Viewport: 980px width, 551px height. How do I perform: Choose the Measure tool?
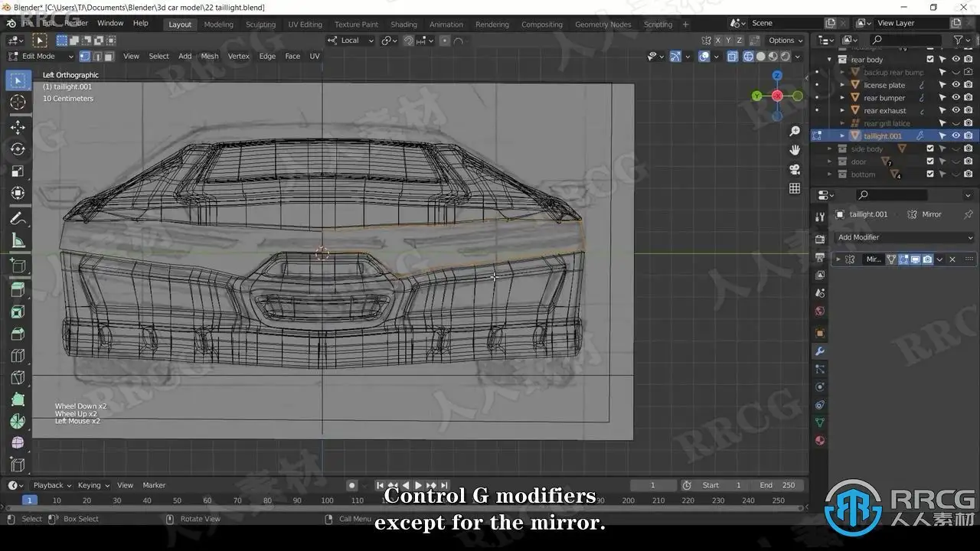point(18,242)
